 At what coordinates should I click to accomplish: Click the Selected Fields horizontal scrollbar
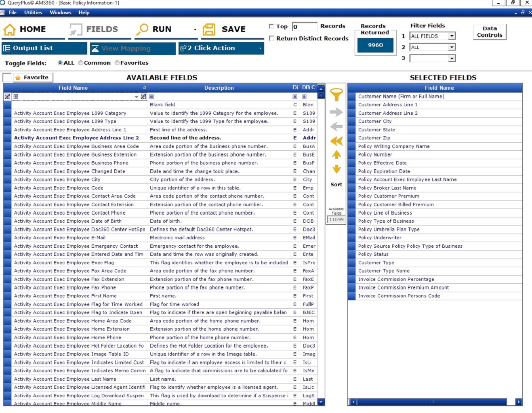[x=432, y=402]
